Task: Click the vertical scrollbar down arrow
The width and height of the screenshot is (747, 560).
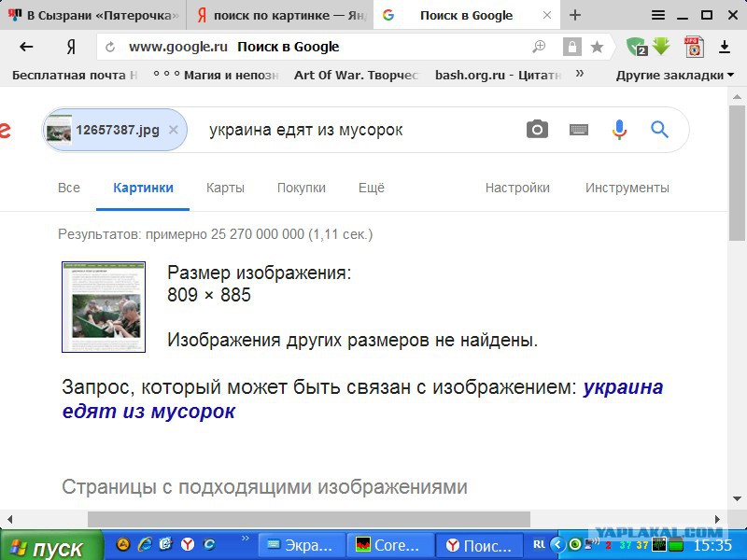Action: (737, 498)
